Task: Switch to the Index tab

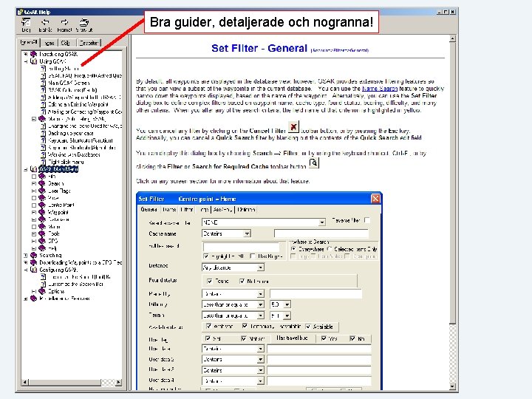Action: (50, 43)
